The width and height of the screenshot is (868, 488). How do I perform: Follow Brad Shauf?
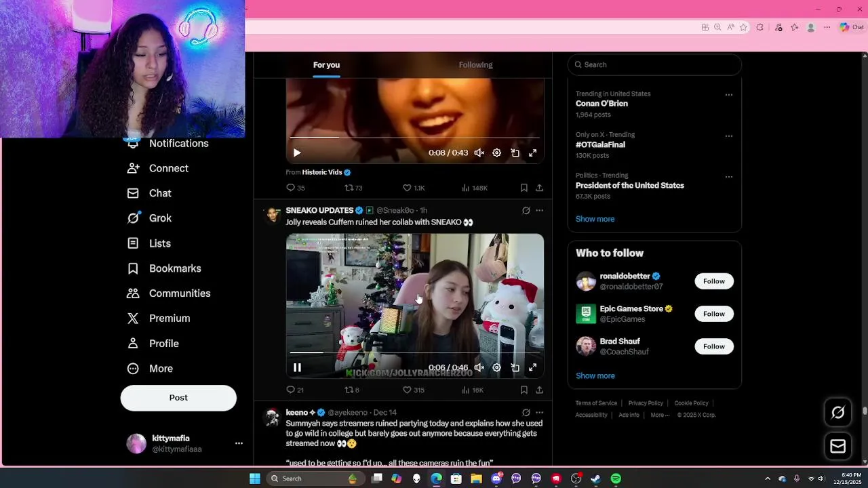[x=713, y=346]
